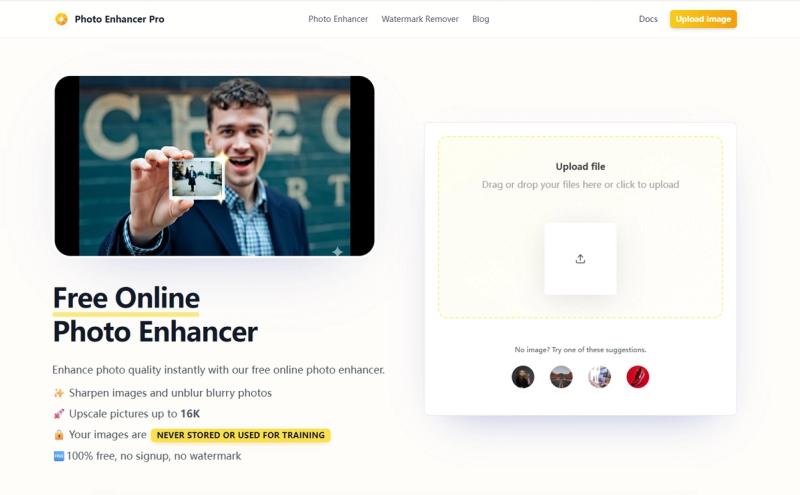Click the Free Online Photo Enhancer heading

155,315
